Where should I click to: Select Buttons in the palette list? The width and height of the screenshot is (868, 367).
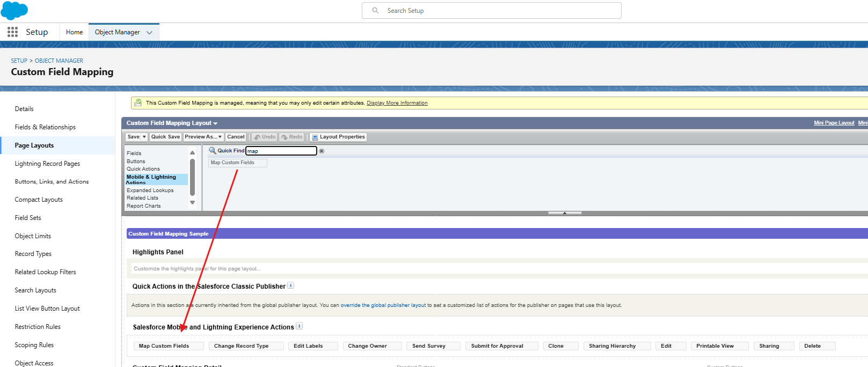[136, 161]
